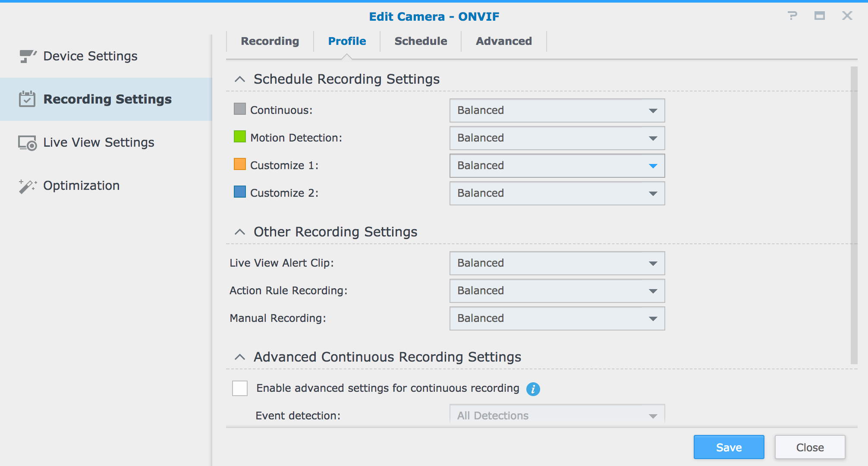Enable Customize 1 recording type toggle
The height and width of the screenshot is (466, 868).
[x=239, y=166]
